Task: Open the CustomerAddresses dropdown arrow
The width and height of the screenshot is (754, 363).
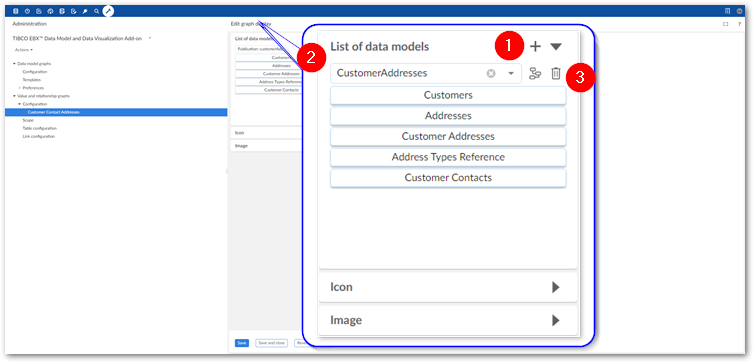Action: point(511,74)
